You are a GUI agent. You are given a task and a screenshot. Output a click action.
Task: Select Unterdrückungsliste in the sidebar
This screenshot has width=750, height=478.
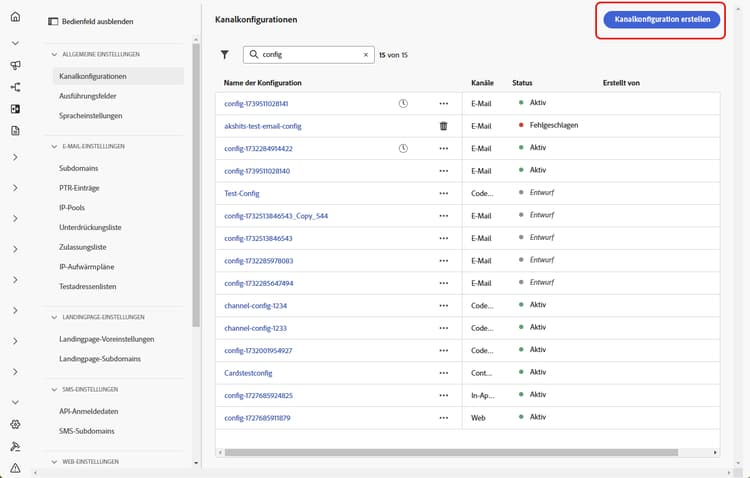(90, 228)
